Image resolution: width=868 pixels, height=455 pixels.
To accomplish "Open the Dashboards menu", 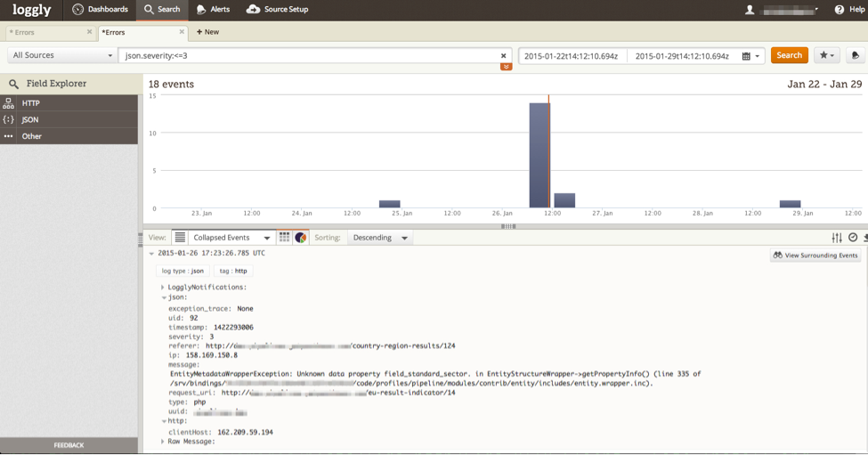I will coord(100,10).
